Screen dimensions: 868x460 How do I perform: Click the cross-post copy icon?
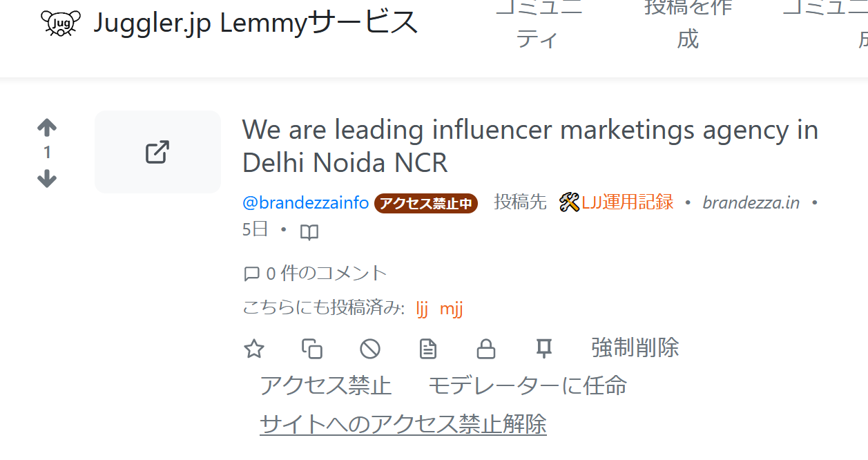(x=312, y=349)
